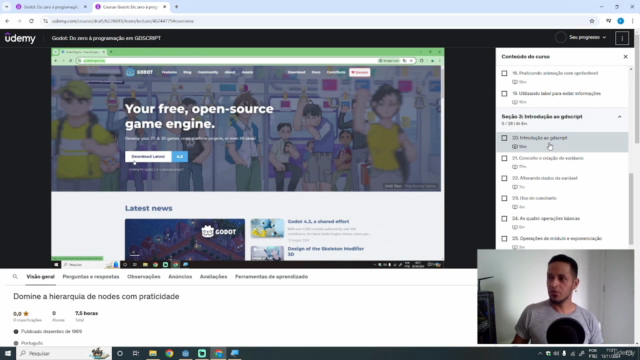Image resolution: width=640 pixels, height=360 pixels.
Task: Open the first Chrome taskbar icon
Action: tap(169, 353)
